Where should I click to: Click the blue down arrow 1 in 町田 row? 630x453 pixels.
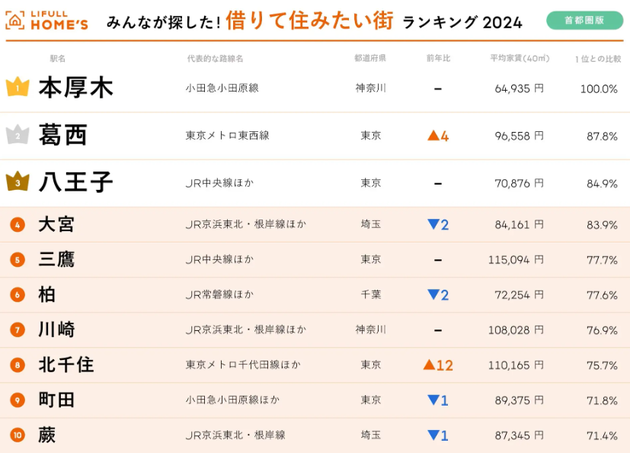(438, 400)
